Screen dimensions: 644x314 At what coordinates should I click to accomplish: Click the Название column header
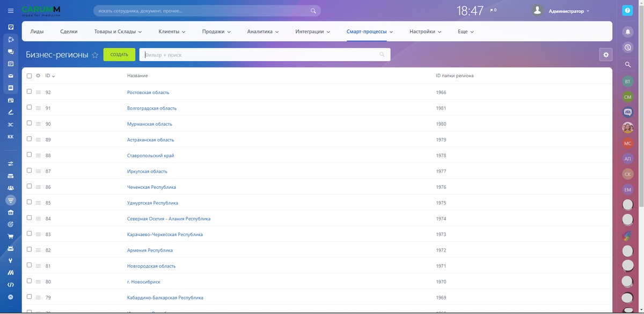(137, 76)
